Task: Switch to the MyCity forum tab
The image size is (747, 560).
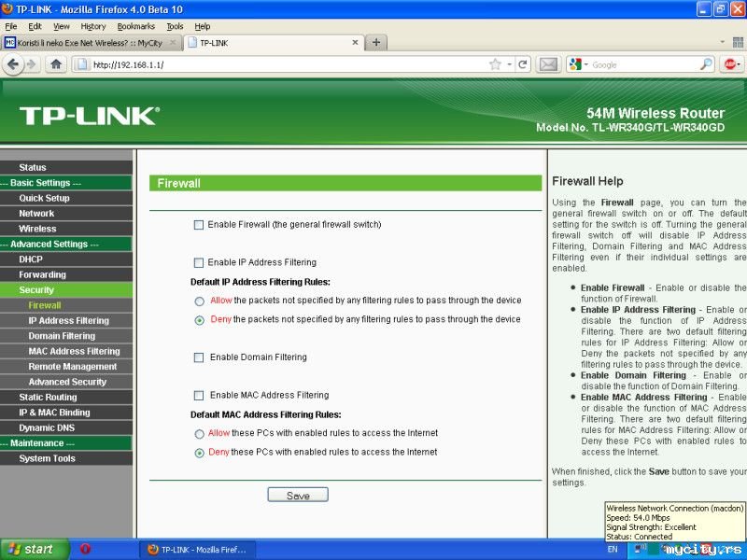Action: click(x=91, y=42)
